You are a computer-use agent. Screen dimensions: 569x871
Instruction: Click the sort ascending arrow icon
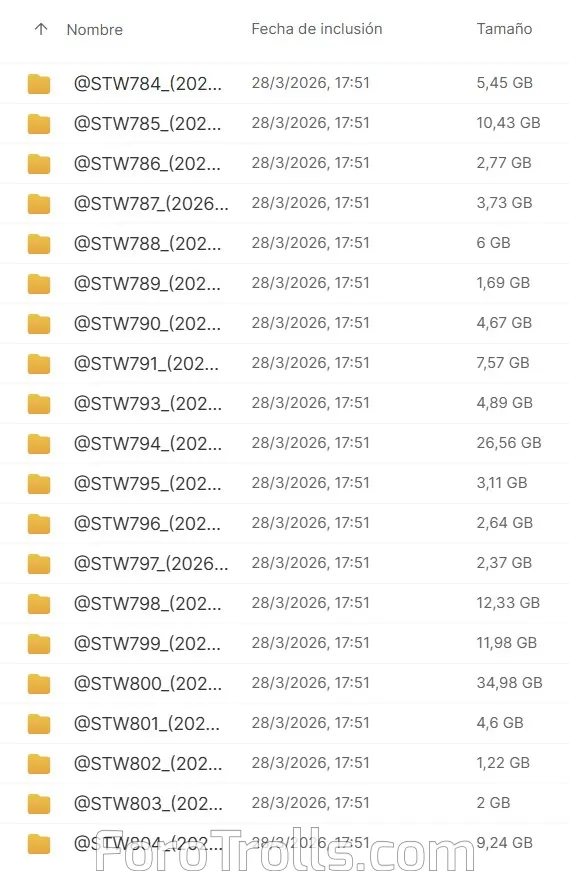(x=41, y=29)
